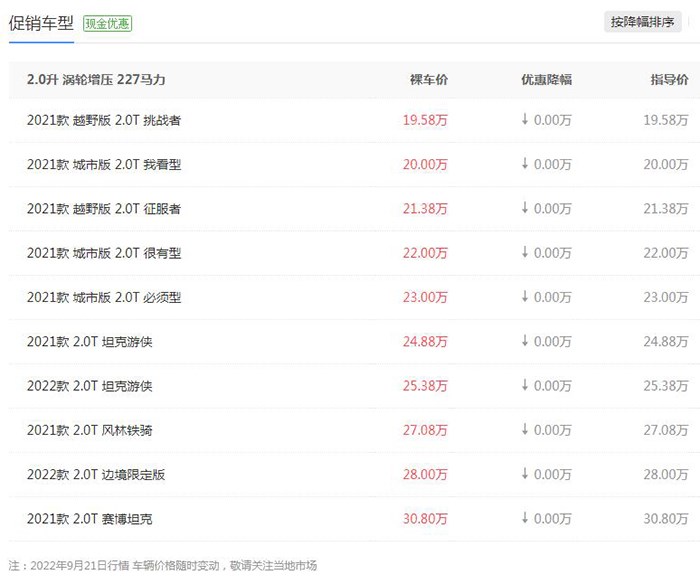Click red price 25.38万
Viewport: 700px width, 584px height.
(425, 386)
